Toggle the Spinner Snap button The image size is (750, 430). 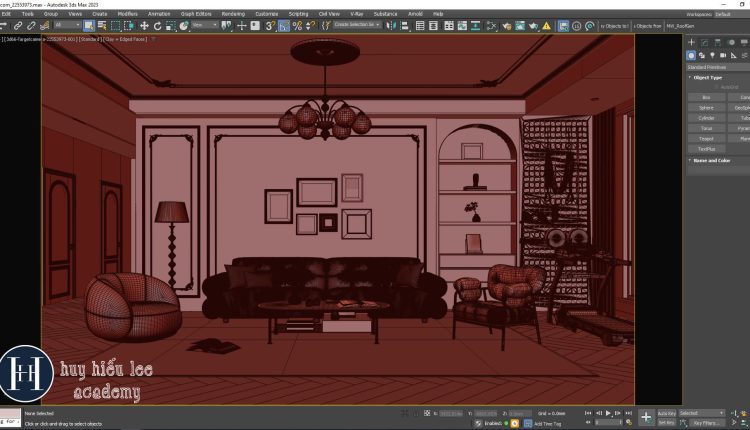coord(310,25)
